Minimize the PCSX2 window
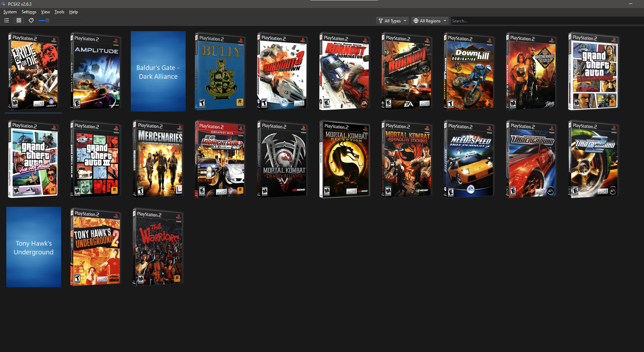644x352 pixels. click(x=631, y=4)
